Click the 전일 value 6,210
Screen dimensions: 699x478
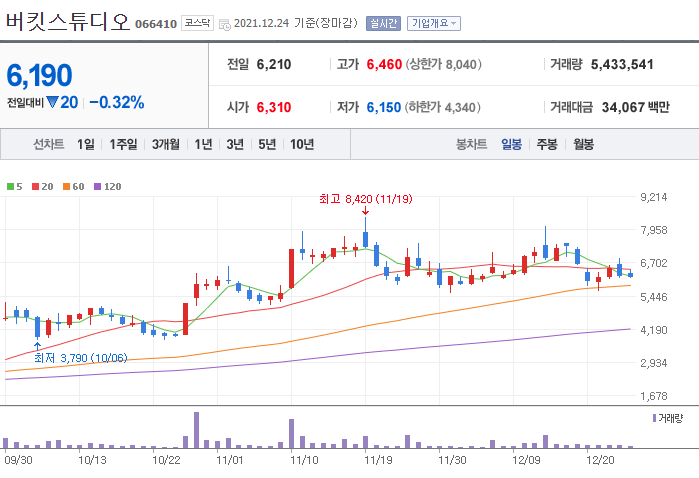coord(274,65)
